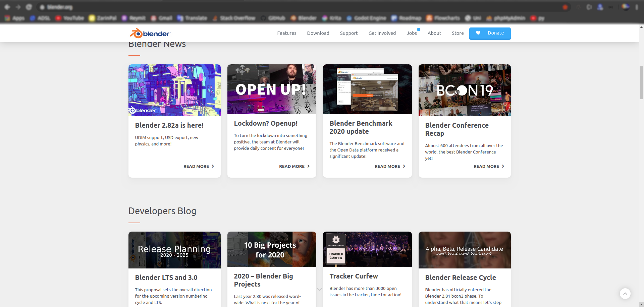Click the browser back arrow
The width and height of the screenshot is (644, 307).
pos(7,7)
